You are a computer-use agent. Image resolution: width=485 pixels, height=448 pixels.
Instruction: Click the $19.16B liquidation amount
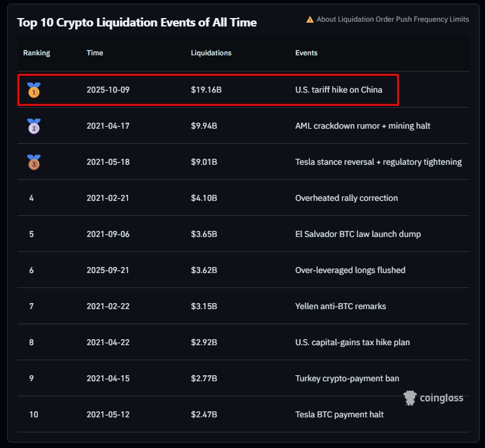(206, 90)
